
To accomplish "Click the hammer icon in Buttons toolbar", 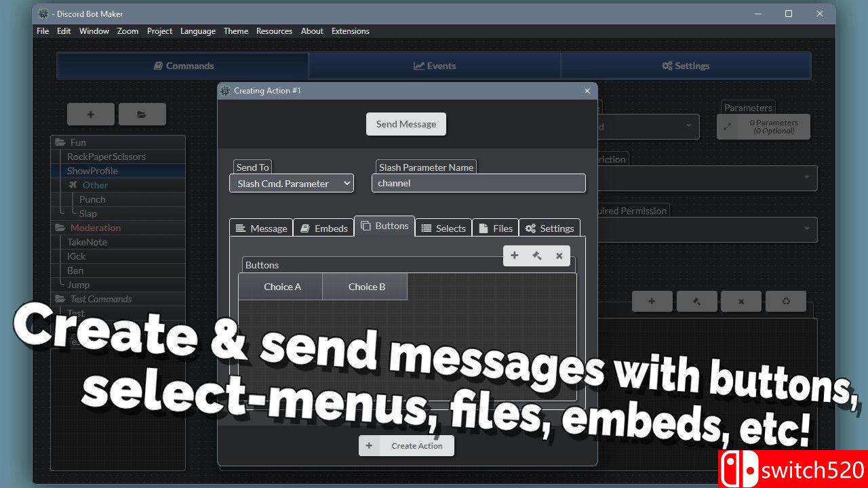I will point(536,256).
